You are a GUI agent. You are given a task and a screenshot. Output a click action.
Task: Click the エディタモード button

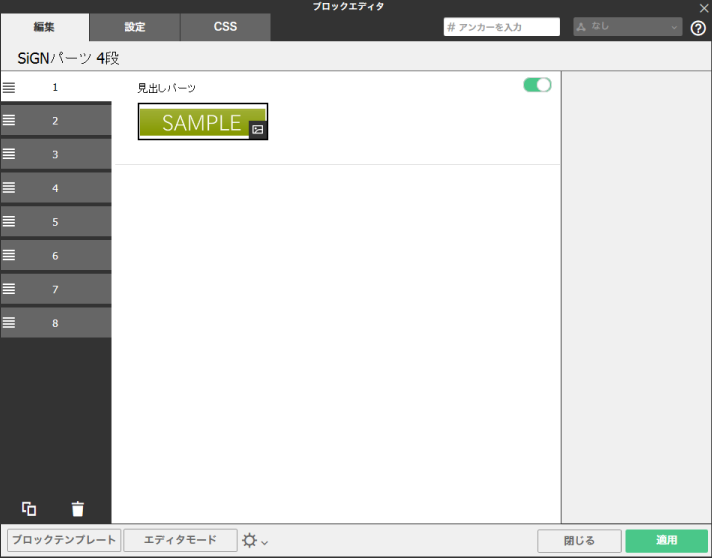(x=180, y=540)
